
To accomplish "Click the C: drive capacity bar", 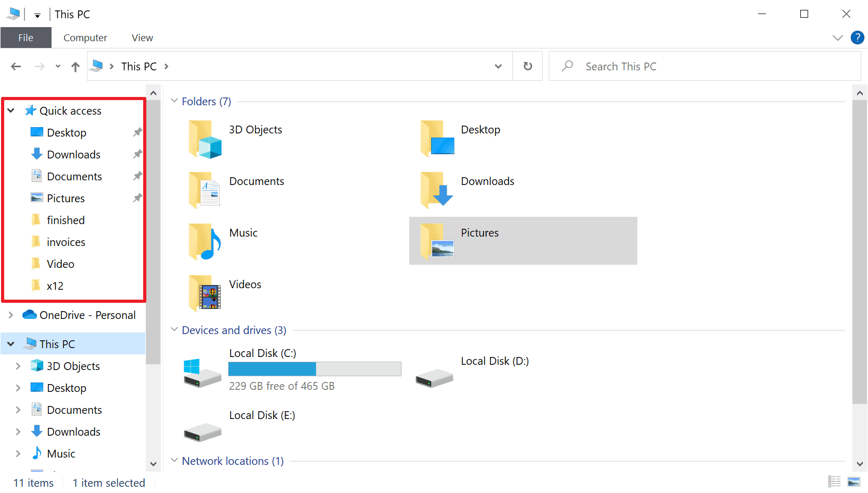I will (x=315, y=369).
